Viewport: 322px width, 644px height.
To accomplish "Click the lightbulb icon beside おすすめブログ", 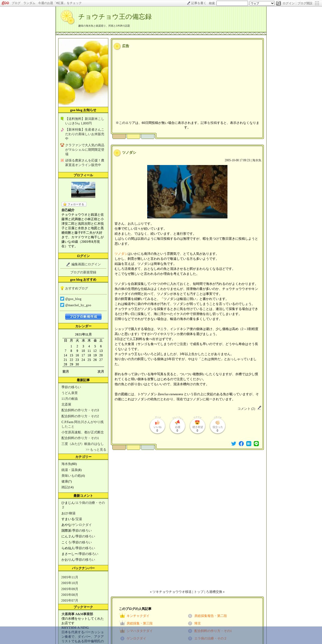I will (62, 288).
